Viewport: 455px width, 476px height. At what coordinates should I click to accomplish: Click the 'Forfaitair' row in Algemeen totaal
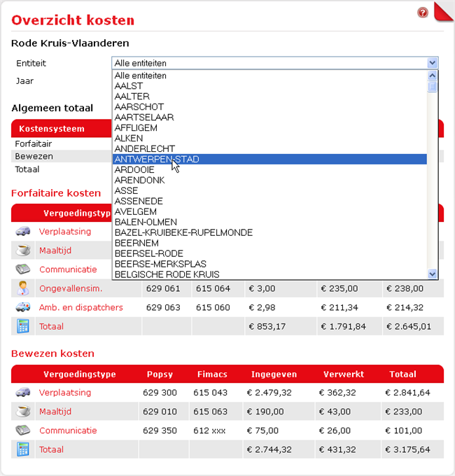click(62, 143)
